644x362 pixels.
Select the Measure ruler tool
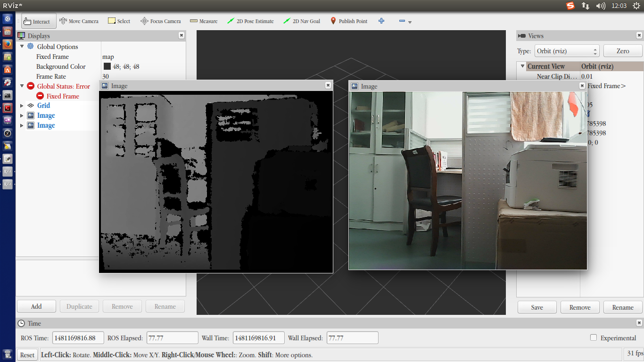204,21
